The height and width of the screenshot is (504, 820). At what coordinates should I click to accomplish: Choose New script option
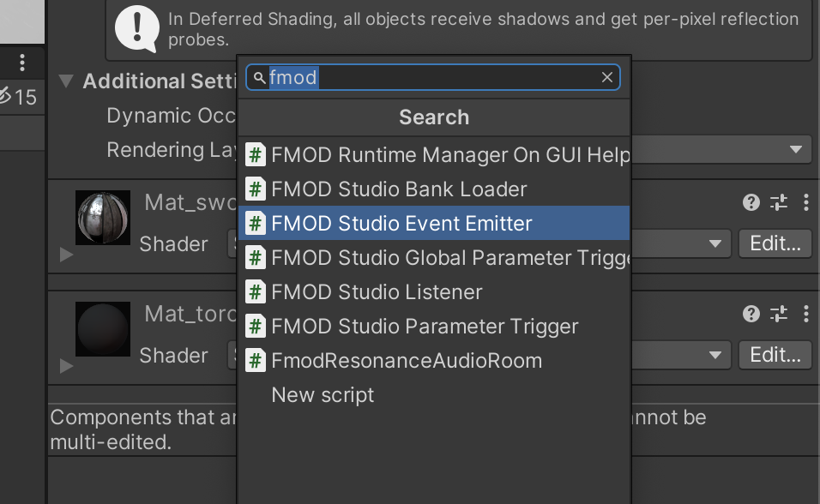click(434, 395)
